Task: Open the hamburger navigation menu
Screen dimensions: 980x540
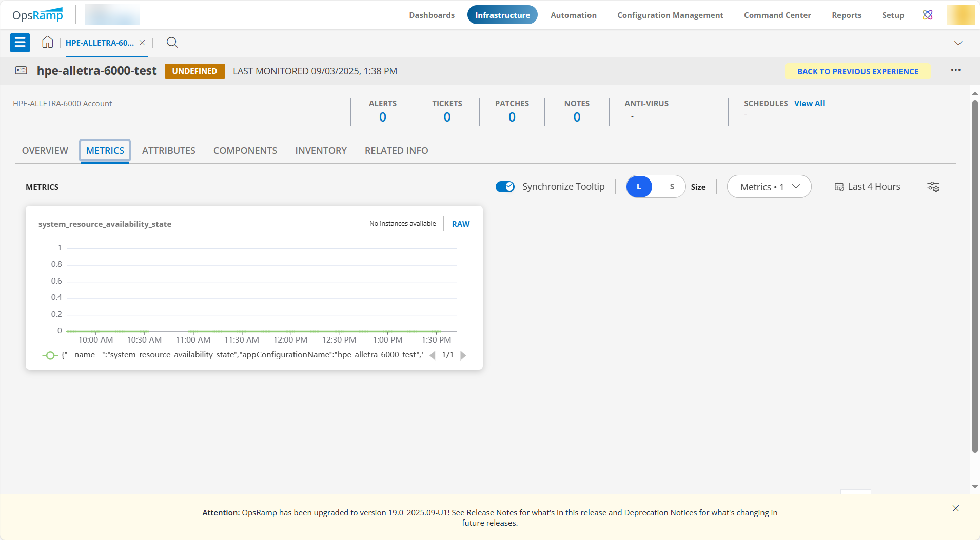Action: click(x=20, y=43)
